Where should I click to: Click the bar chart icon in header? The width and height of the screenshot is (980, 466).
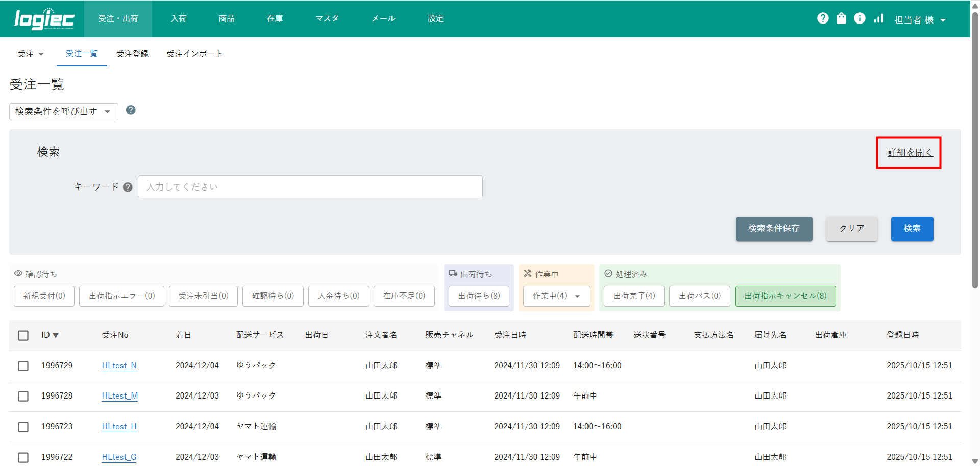[x=878, y=18]
